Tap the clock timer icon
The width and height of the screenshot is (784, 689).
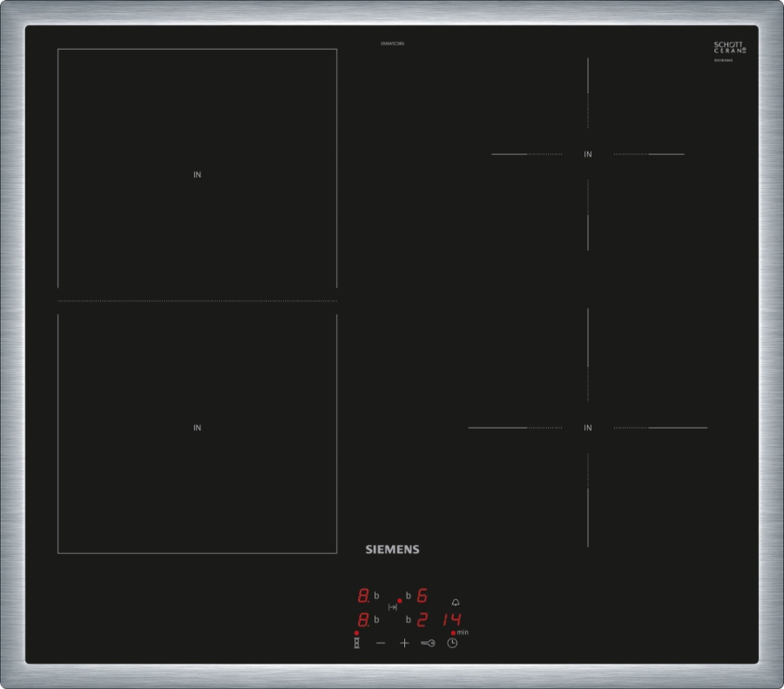point(452,643)
